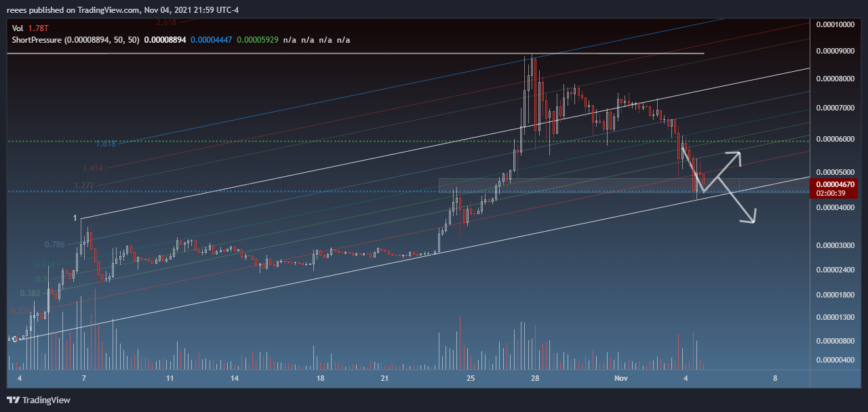Image resolution: width=868 pixels, height=412 pixels.
Task: Click the current price label 0.00004670
Action: click(x=835, y=184)
